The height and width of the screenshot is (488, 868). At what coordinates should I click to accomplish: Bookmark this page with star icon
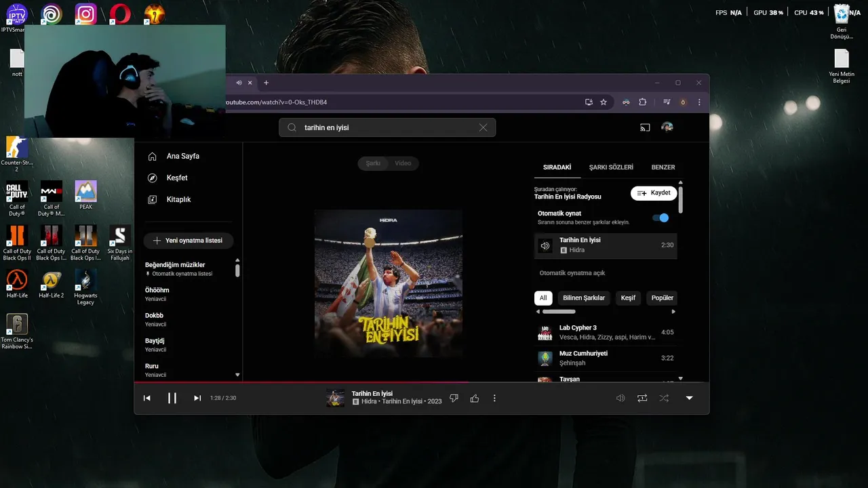[604, 102]
